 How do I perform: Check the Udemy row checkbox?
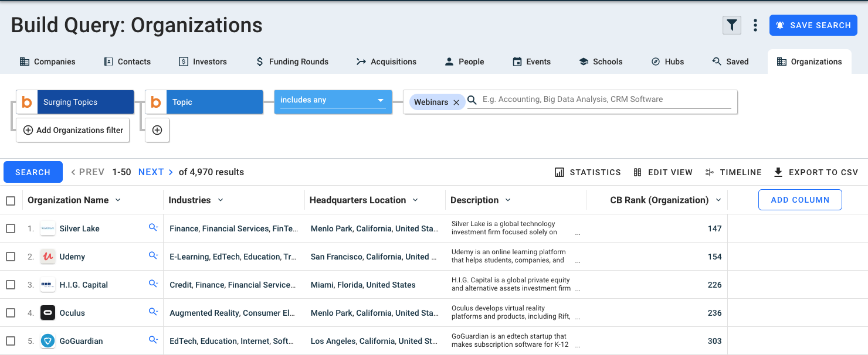[x=11, y=257]
